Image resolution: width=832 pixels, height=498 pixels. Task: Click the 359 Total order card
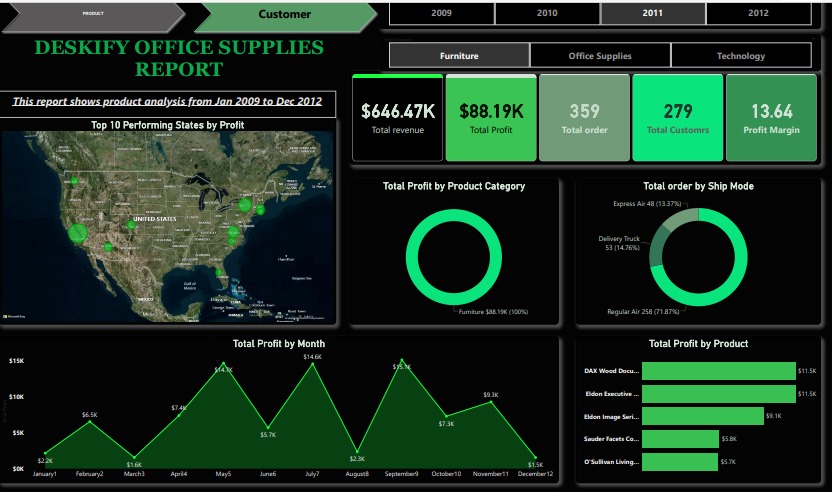point(584,118)
